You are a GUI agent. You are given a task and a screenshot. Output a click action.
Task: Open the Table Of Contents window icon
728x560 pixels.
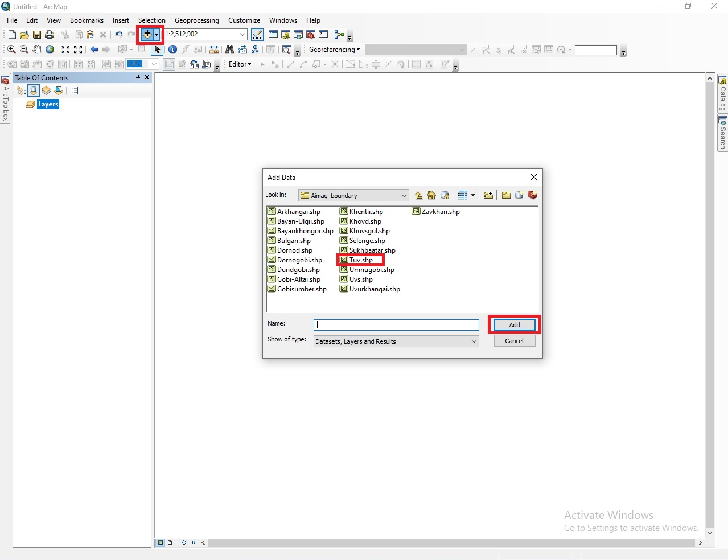point(273,35)
